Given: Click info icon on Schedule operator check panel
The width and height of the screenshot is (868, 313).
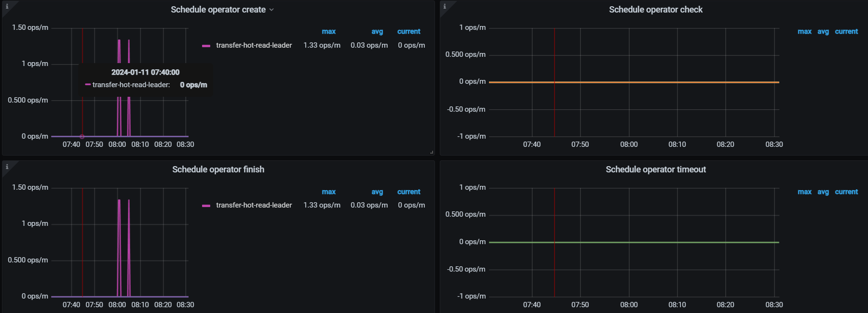Looking at the screenshot, I should [x=445, y=6].
